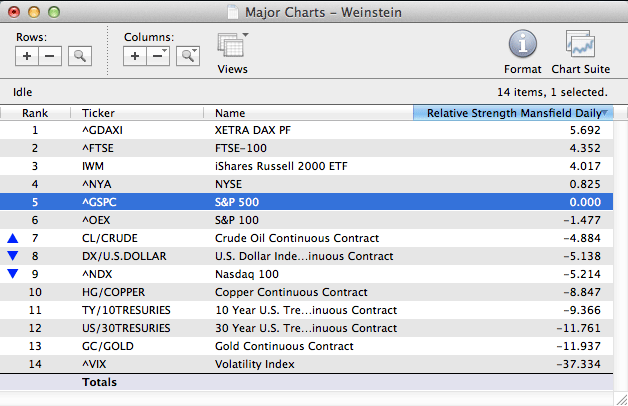628x406 pixels.
Task: Add a new column with plus button
Action: tap(135, 56)
